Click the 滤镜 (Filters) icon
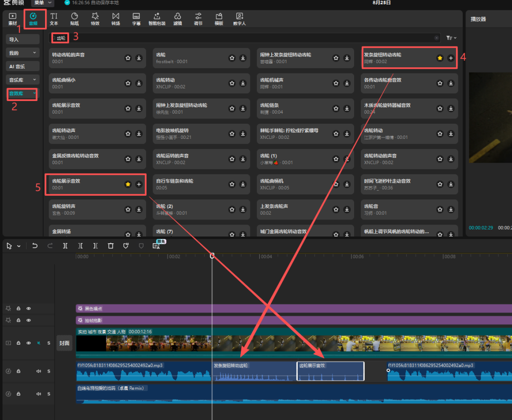Image resolution: width=512 pixels, height=420 pixels. (177, 18)
